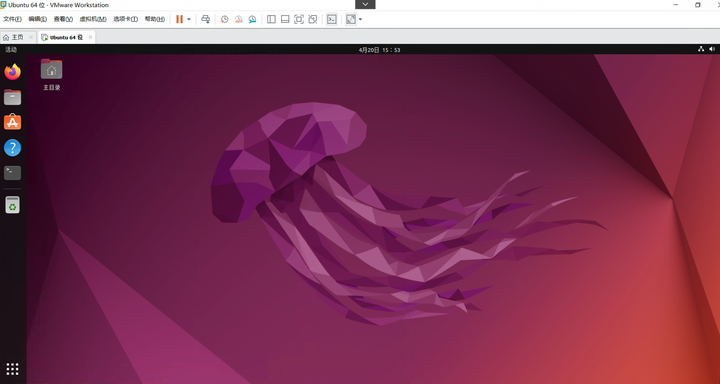The image size is (720, 384).
Task: Switch to Unity mode
Action: (313, 19)
